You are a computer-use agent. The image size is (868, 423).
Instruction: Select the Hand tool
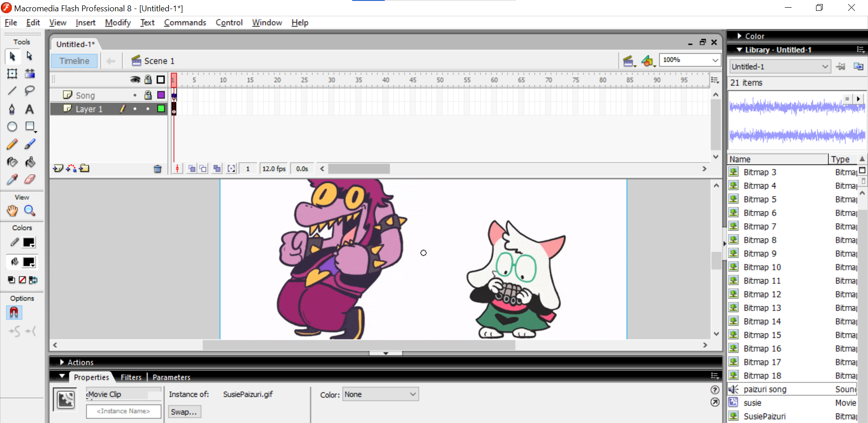coord(12,211)
